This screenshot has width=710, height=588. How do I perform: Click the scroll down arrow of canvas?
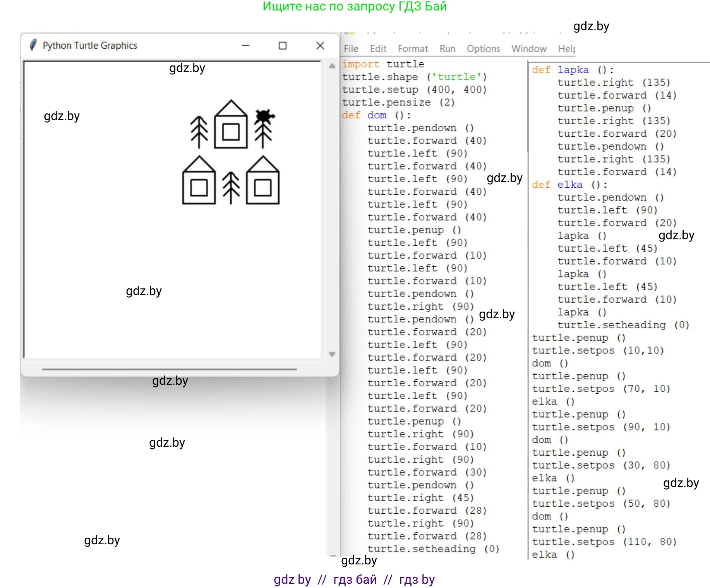click(x=332, y=354)
